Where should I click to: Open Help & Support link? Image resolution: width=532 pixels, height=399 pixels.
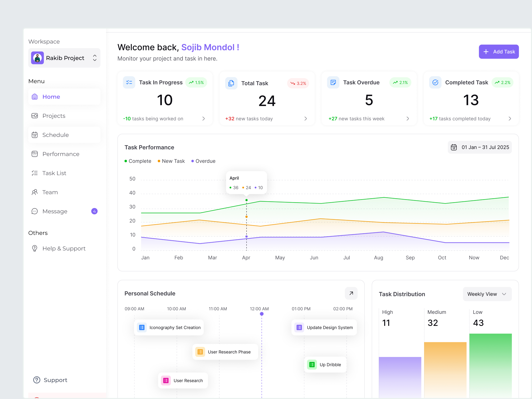click(64, 248)
